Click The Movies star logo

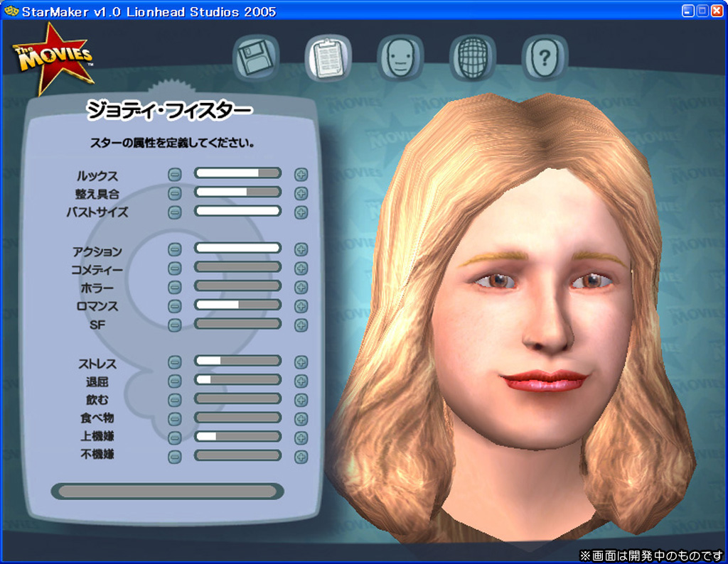(53, 58)
